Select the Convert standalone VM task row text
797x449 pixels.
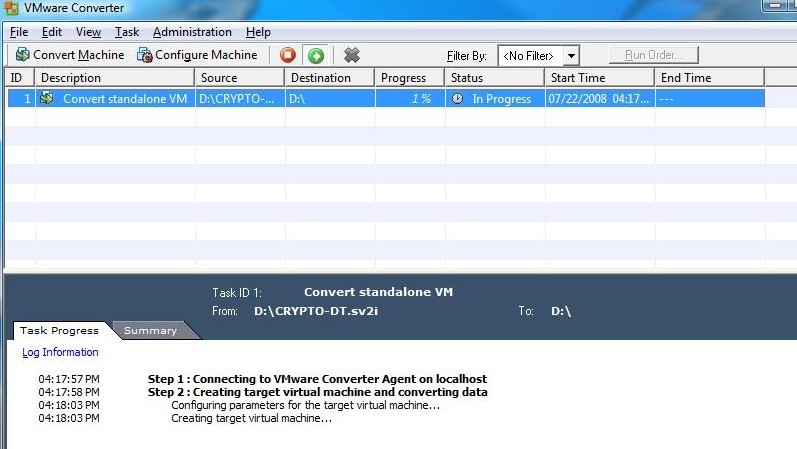[x=125, y=99]
